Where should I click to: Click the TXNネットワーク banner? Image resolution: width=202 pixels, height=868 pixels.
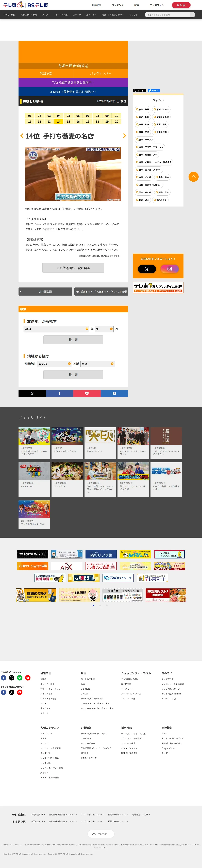click(118, 578)
